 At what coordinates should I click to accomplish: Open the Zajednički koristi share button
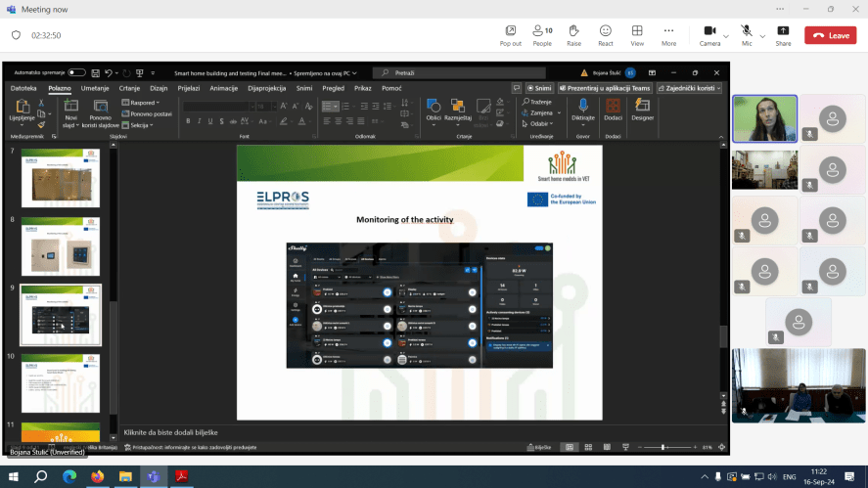click(x=689, y=88)
